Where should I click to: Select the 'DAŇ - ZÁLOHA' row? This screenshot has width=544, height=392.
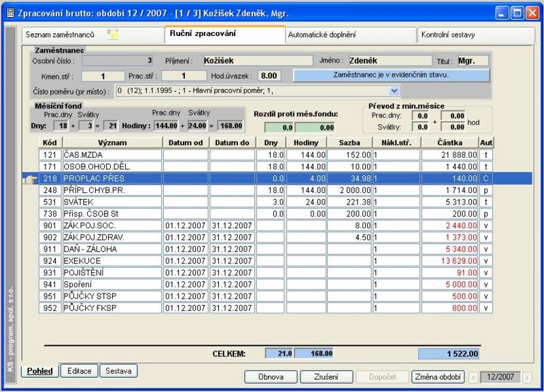[x=266, y=249]
